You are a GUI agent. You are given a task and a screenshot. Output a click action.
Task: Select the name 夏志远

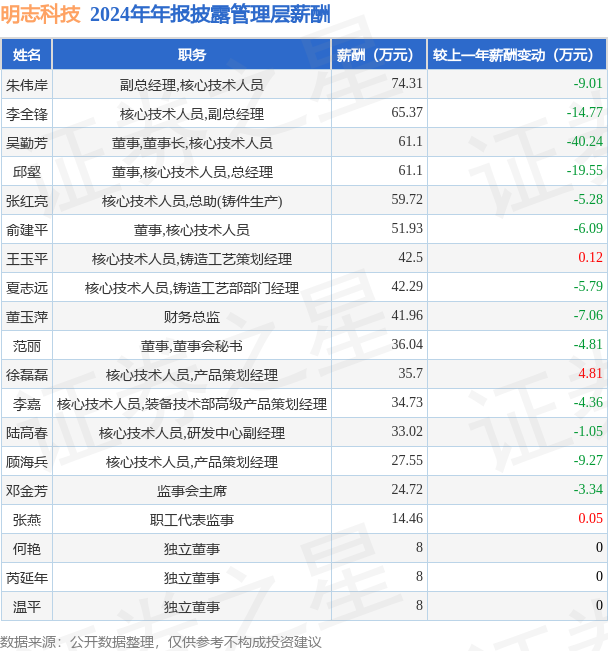27,288
